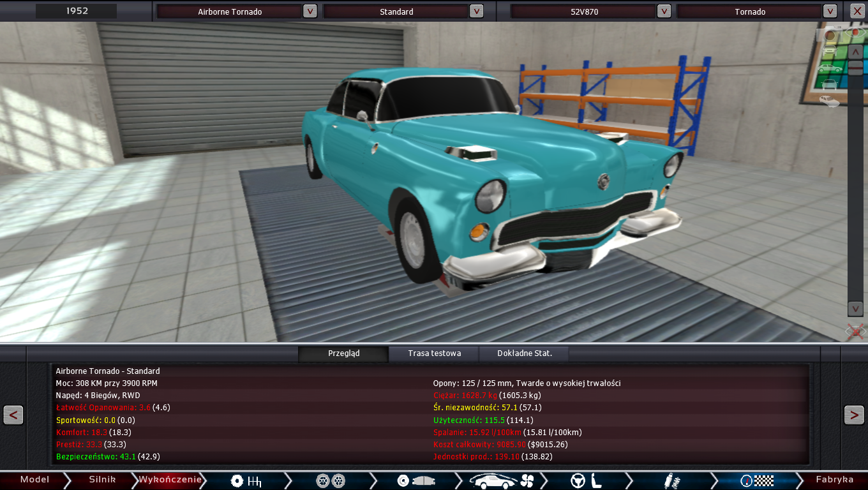Click the Silnik navigation button
The width and height of the screenshot is (868, 490).
(102, 480)
